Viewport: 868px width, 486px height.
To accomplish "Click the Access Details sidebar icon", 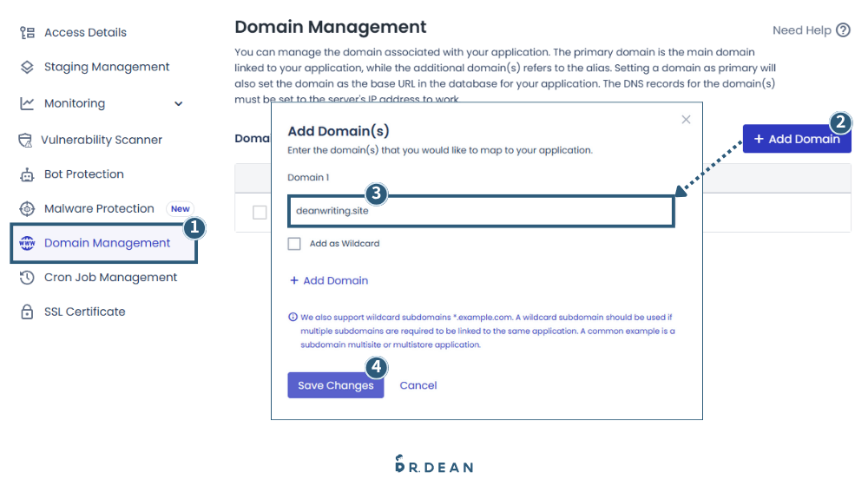I will point(27,32).
